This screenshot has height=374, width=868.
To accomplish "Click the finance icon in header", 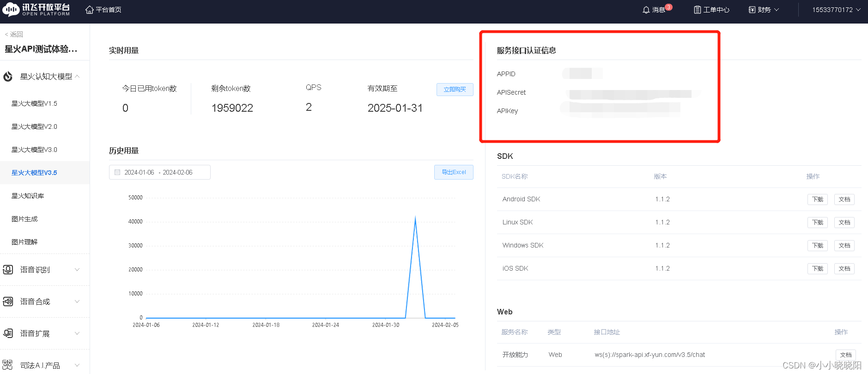I will click(x=752, y=10).
